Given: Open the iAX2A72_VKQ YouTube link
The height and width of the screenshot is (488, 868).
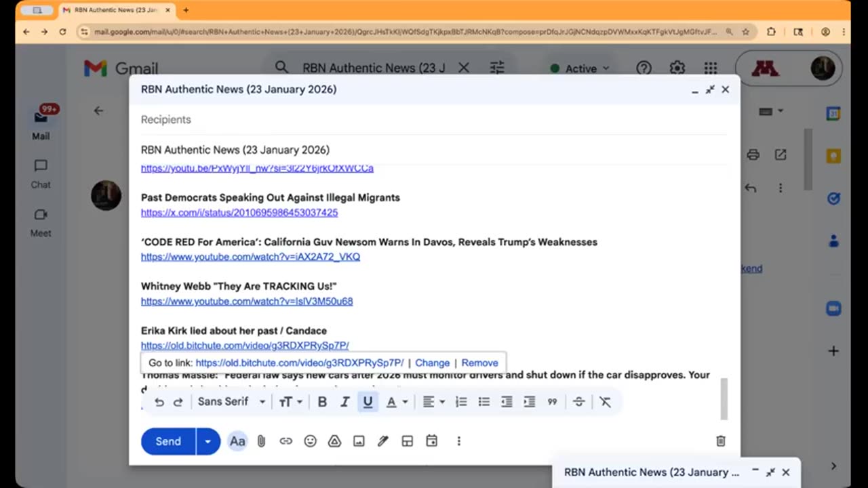Looking at the screenshot, I should (x=250, y=257).
